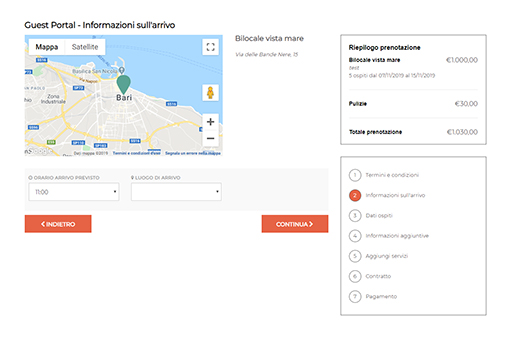Select step 4 Informazioni aggiuntive
The image size is (505, 361).
coord(389,236)
